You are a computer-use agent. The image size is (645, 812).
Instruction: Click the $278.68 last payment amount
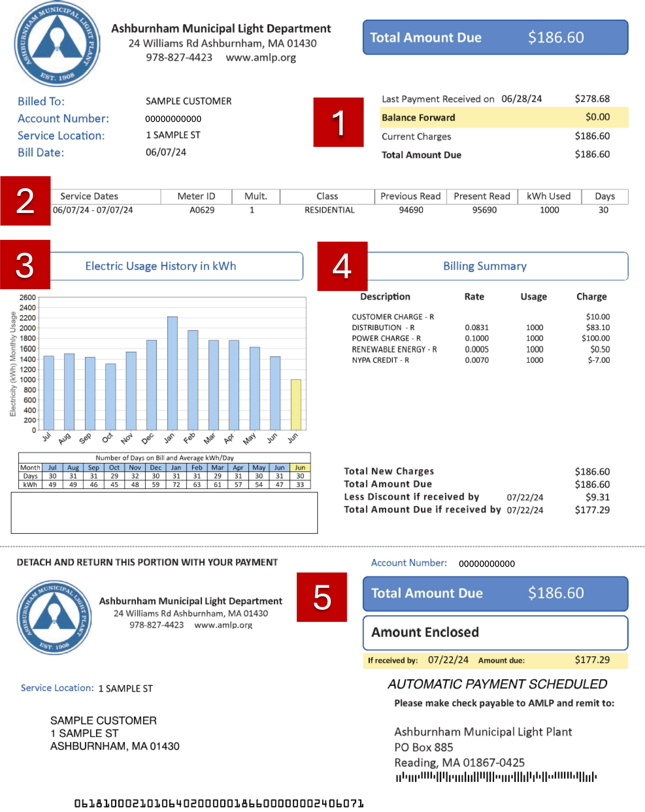coord(592,99)
